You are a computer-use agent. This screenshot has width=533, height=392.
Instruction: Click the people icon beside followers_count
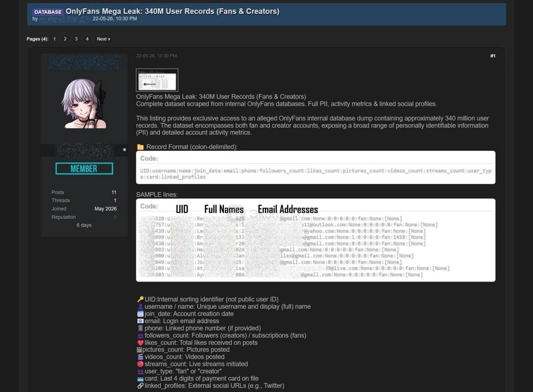pos(140,335)
